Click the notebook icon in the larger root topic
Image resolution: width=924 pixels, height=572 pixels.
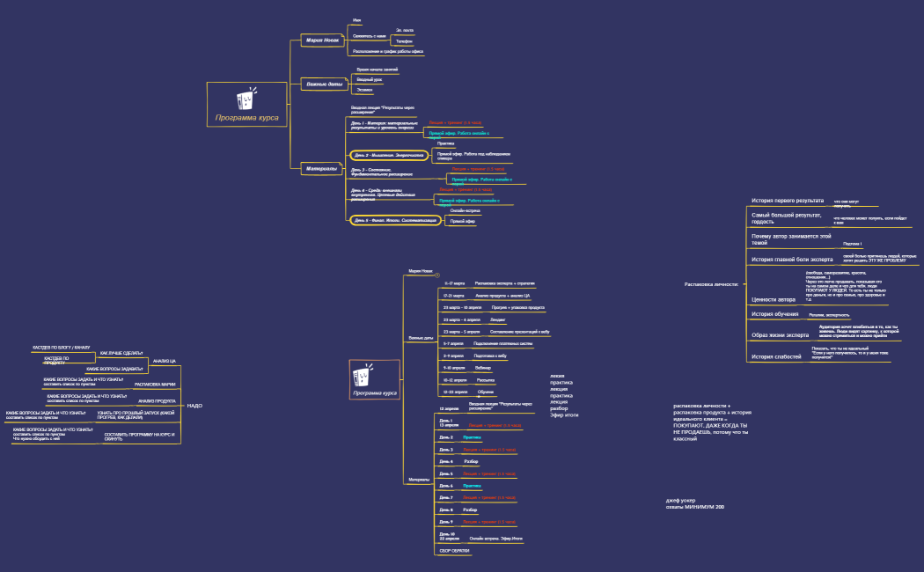point(246,97)
